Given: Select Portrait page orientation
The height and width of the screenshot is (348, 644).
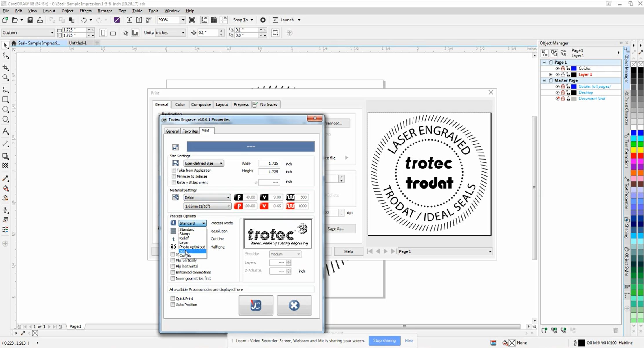Looking at the screenshot, I should click(103, 33).
